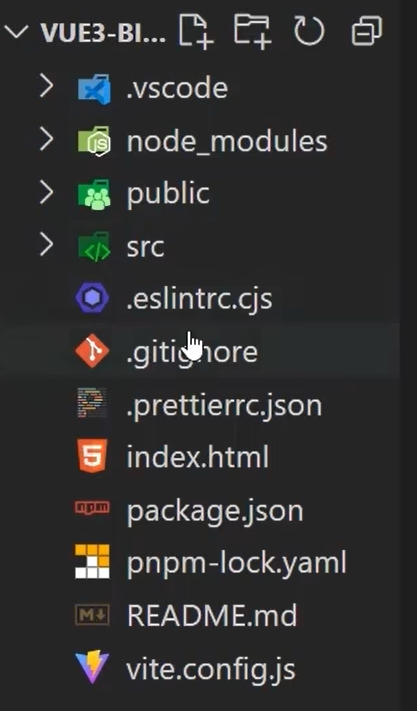
Task: Open the .gitignore file
Action: coord(192,352)
